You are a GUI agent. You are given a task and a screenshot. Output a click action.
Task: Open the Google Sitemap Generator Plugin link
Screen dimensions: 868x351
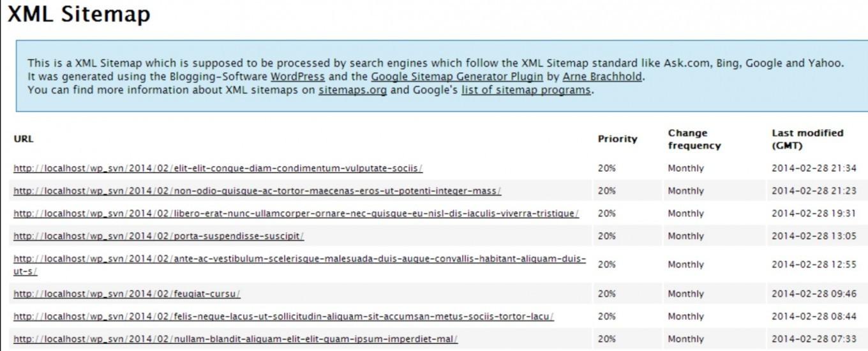pos(457,77)
